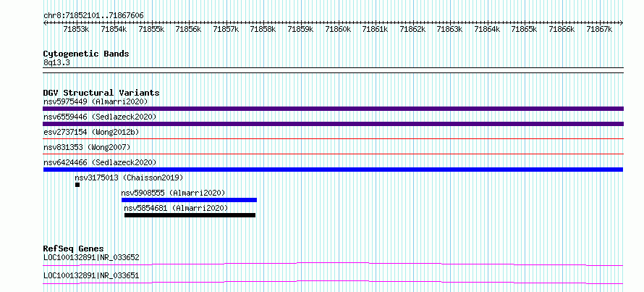Open variant nsv831353 (Wong2007) label
This screenshot has width=644, height=292.
pos(87,147)
